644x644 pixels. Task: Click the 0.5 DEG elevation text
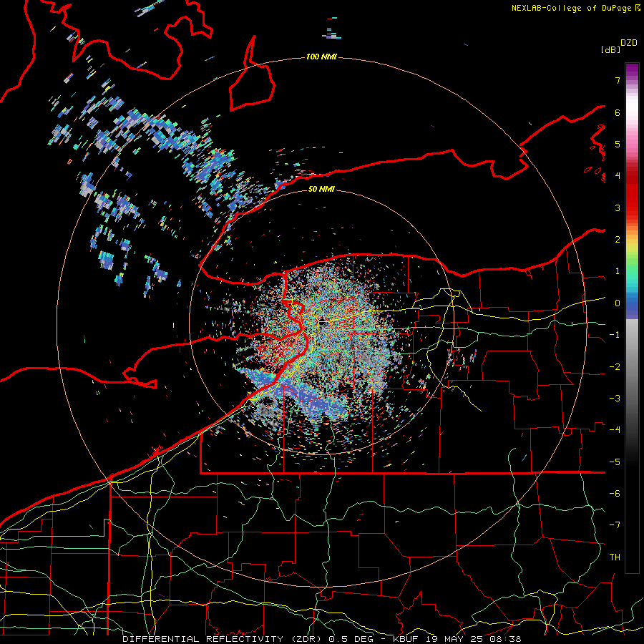click(351, 639)
